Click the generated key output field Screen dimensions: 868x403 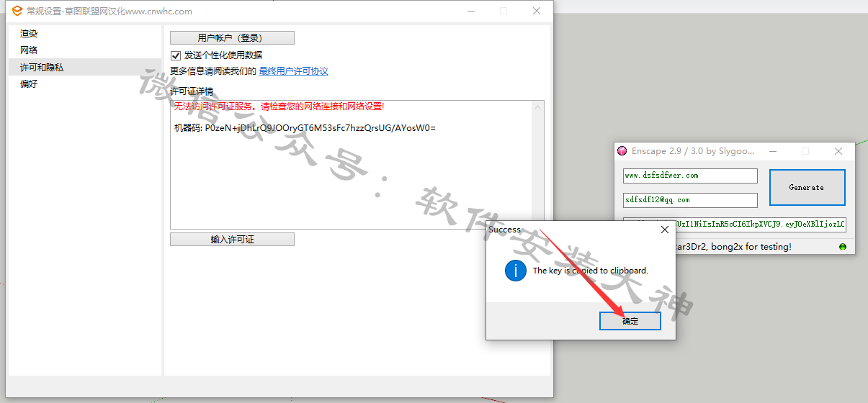coord(735,225)
